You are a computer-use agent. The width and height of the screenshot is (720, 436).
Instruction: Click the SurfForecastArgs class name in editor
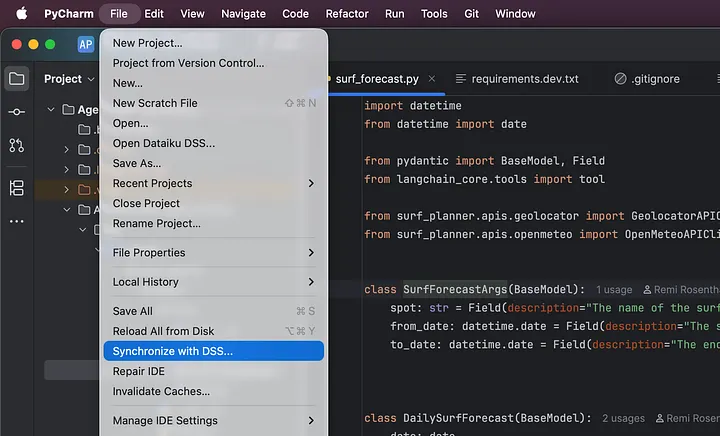coord(455,290)
